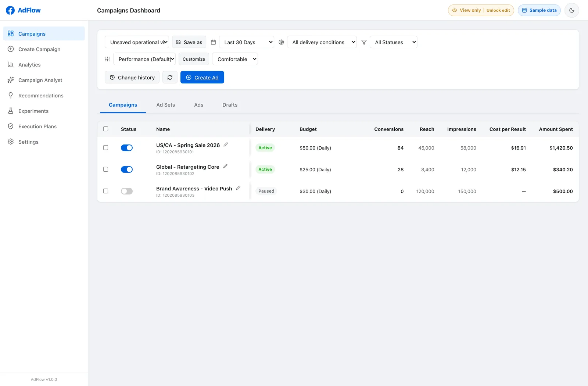Click the Customize columns button

point(194,59)
